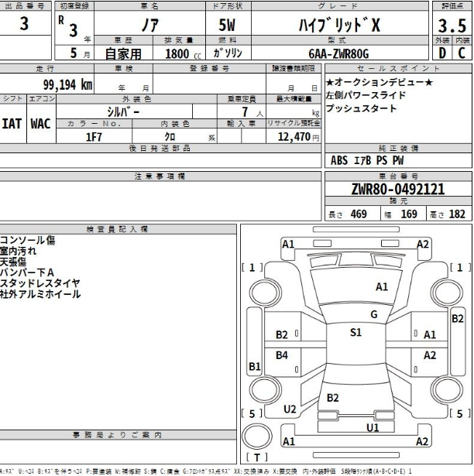Select the プッシュスタート sales point line

point(361,108)
